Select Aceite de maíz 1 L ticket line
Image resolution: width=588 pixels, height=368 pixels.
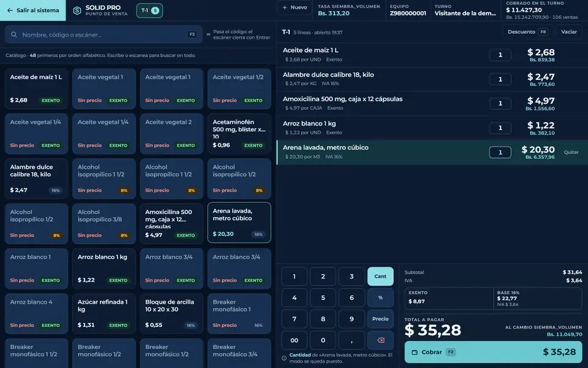point(432,55)
